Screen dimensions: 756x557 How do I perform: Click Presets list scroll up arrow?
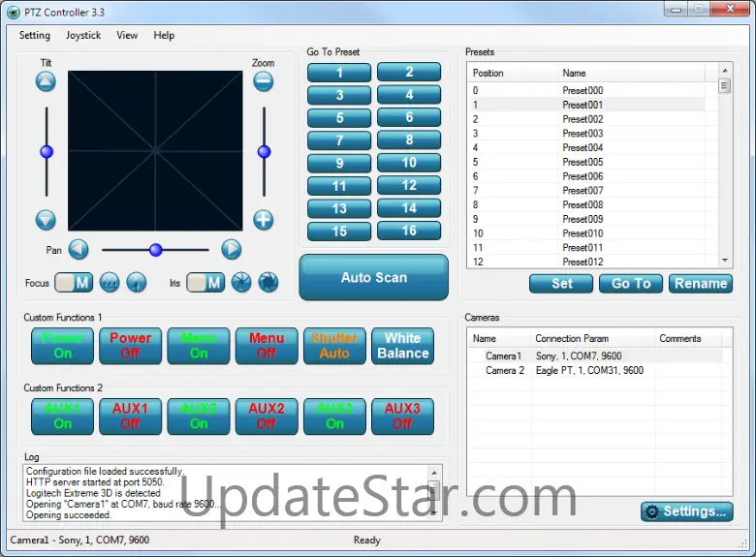[x=725, y=71]
